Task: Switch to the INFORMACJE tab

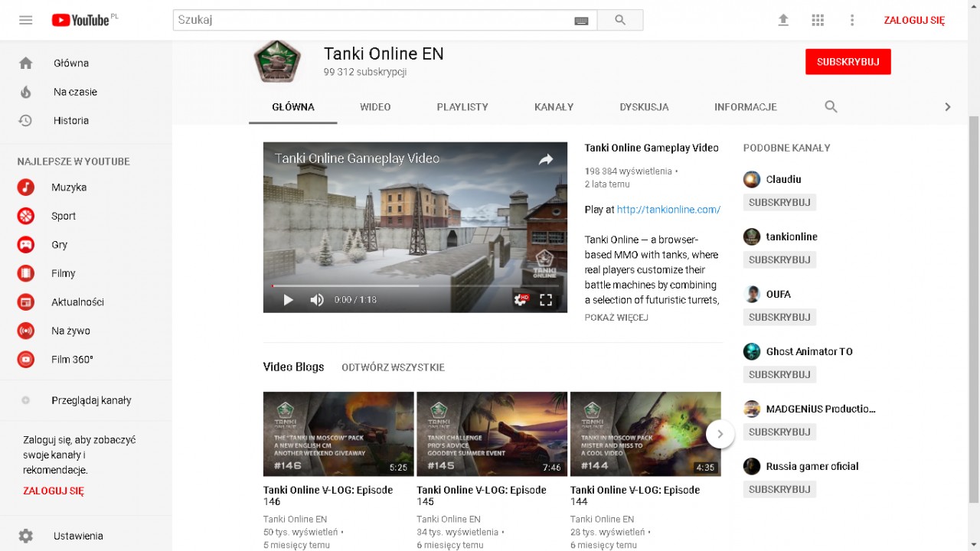Action: pyautogui.click(x=746, y=107)
